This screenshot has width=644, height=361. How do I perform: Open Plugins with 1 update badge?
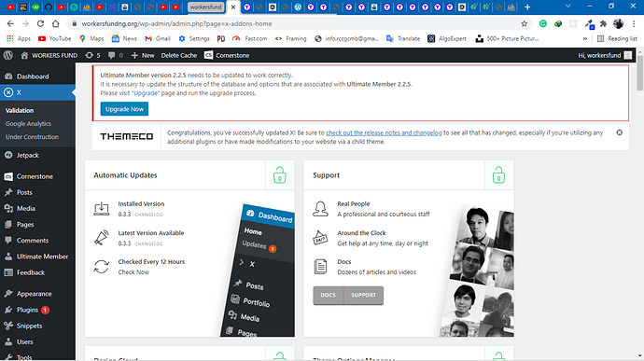37,310
